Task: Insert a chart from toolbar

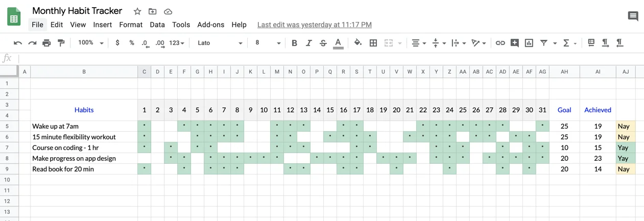Action: [529, 43]
